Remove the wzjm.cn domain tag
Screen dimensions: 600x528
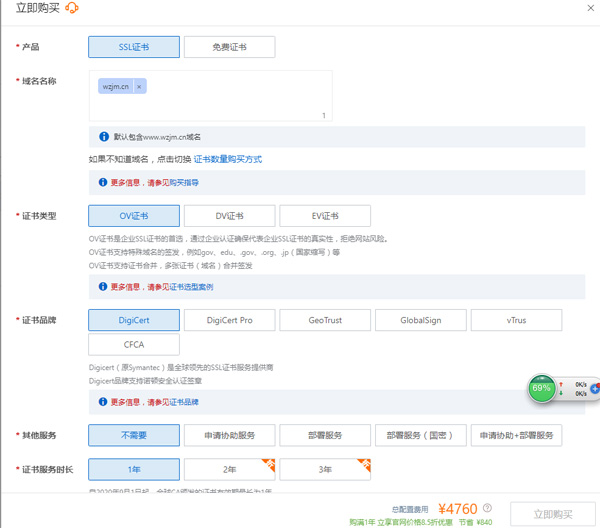tap(139, 87)
